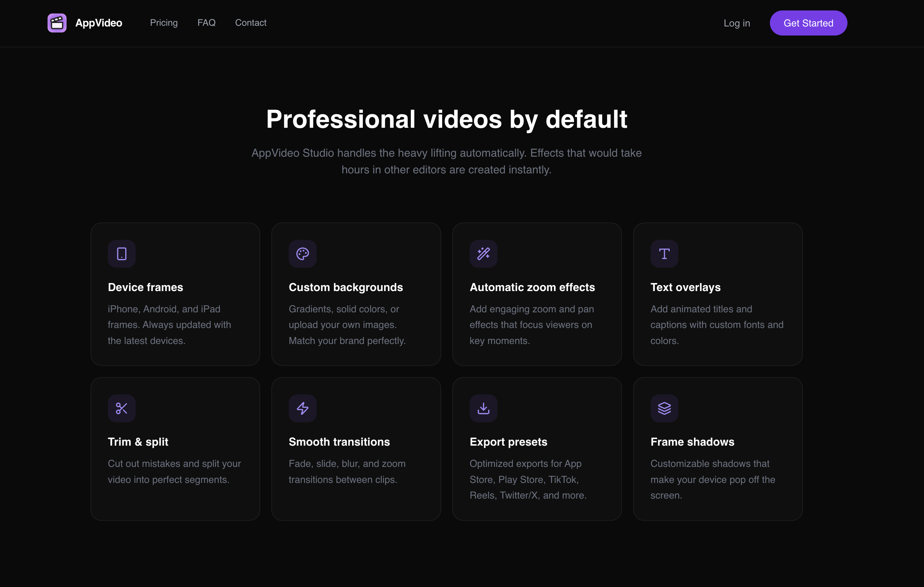Viewport: 924px width, 587px height.
Task: Open the Device frames feature card
Action: pos(175,294)
